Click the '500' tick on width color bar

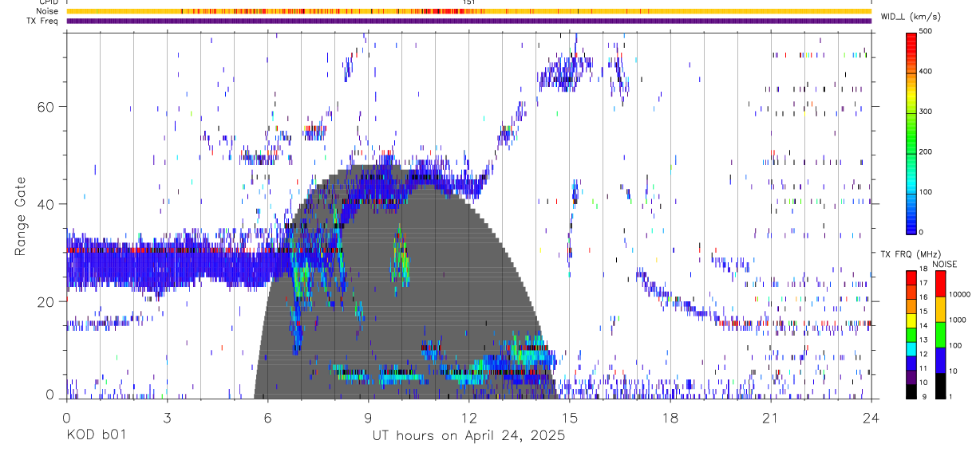coord(927,31)
